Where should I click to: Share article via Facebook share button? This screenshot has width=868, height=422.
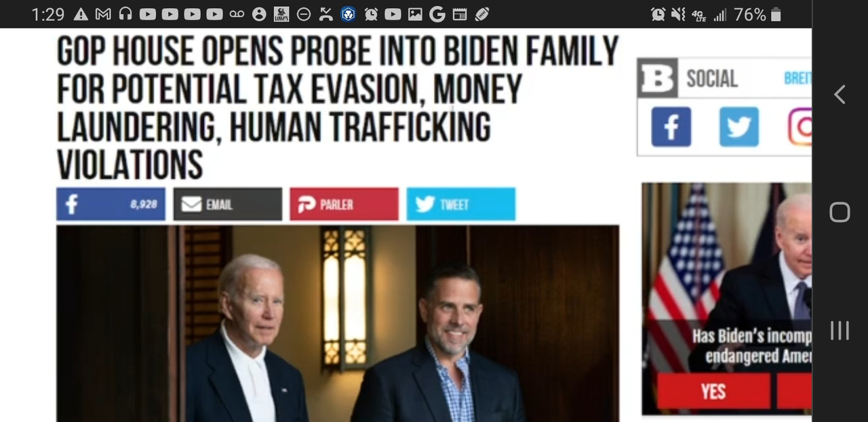111,204
